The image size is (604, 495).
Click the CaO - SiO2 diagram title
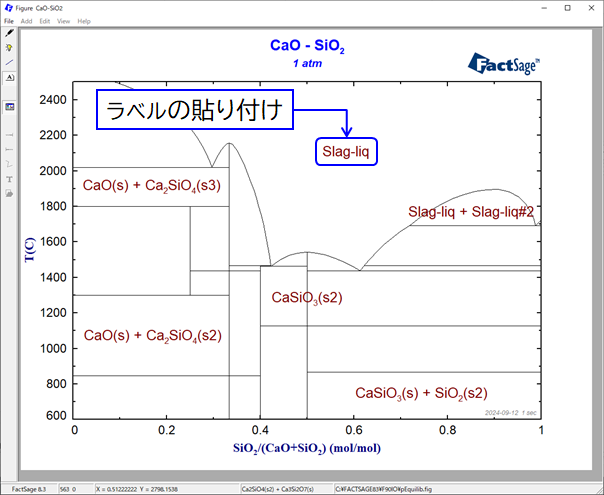tap(307, 46)
